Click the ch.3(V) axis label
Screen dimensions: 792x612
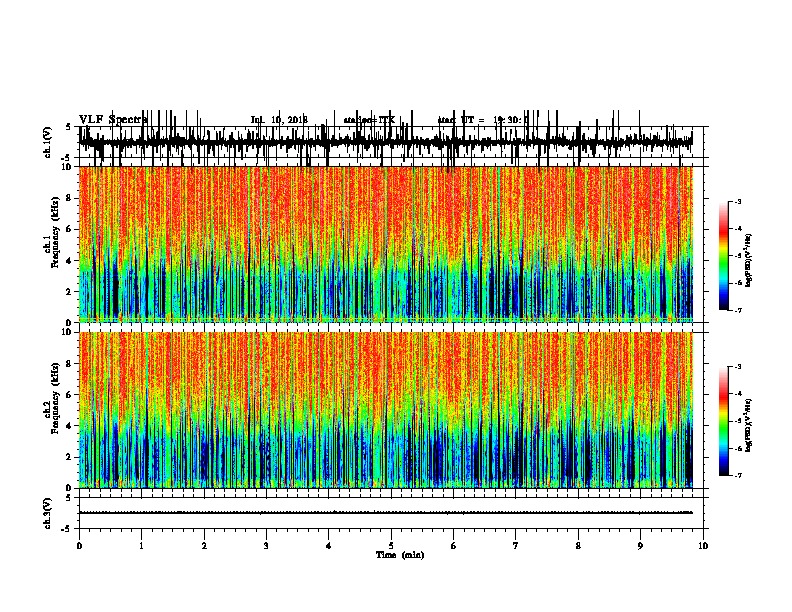[48, 513]
